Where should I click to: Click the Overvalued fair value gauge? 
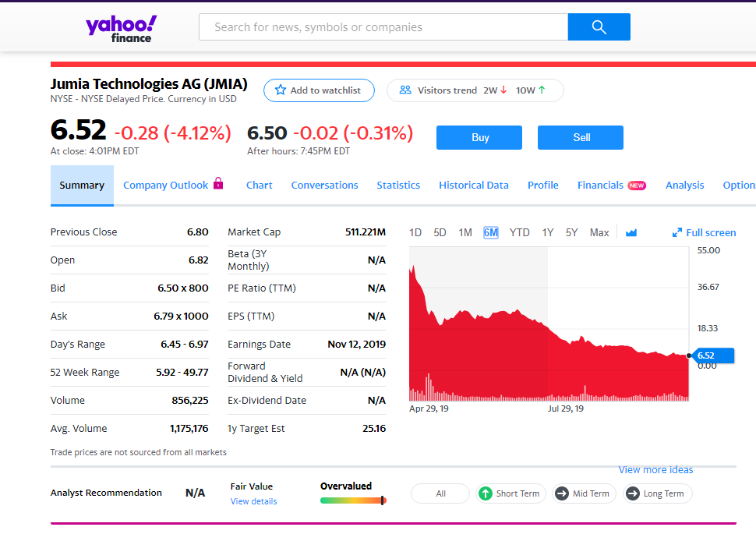pyautogui.click(x=353, y=500)
